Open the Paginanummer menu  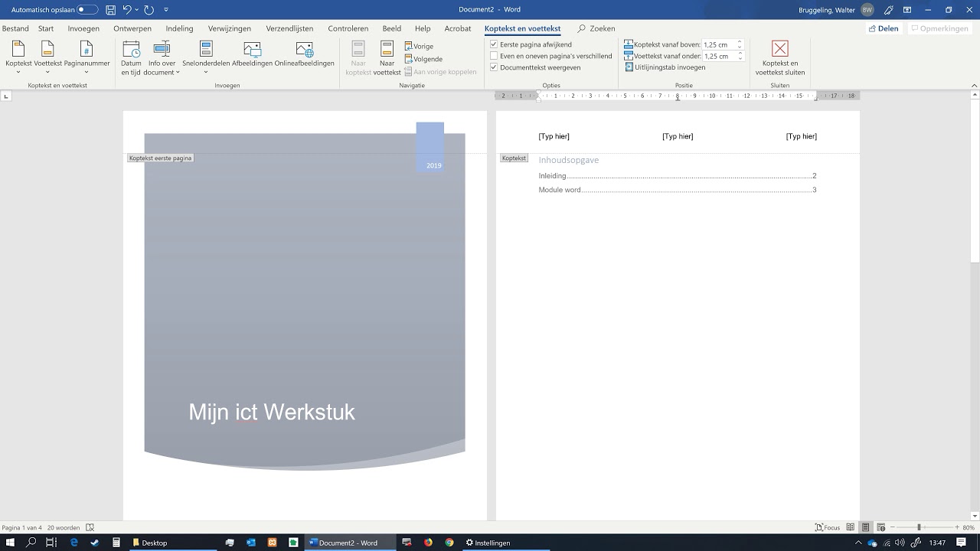[x=87, y=57]
